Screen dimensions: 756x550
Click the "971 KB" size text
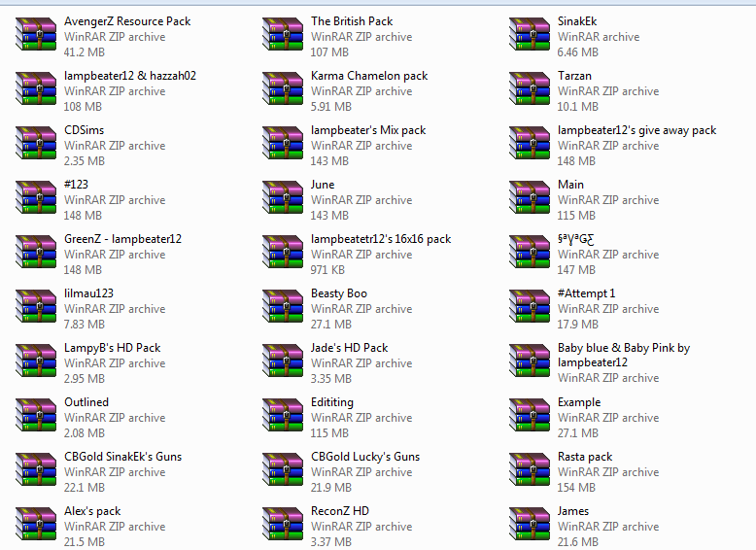(327, 270)
